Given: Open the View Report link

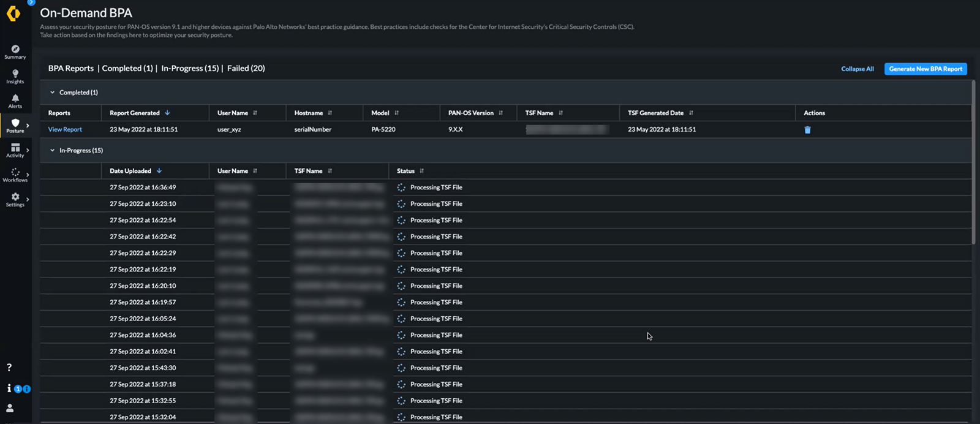Looking at the screenshot, I should click(65, 129).
